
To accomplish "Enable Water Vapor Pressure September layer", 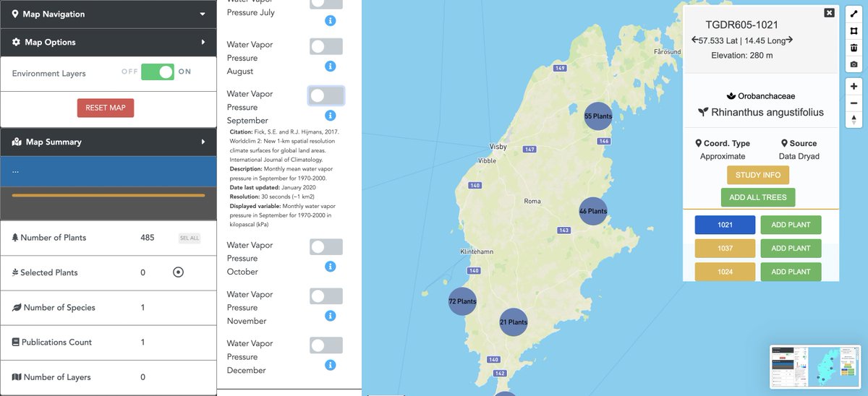I will 326,95.
